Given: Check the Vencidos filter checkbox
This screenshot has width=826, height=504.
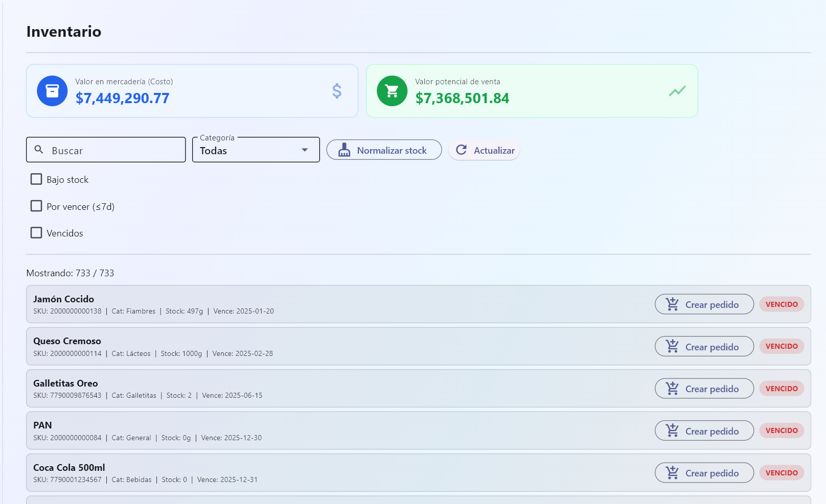Looking at the screenshot, I should (36, 233).
